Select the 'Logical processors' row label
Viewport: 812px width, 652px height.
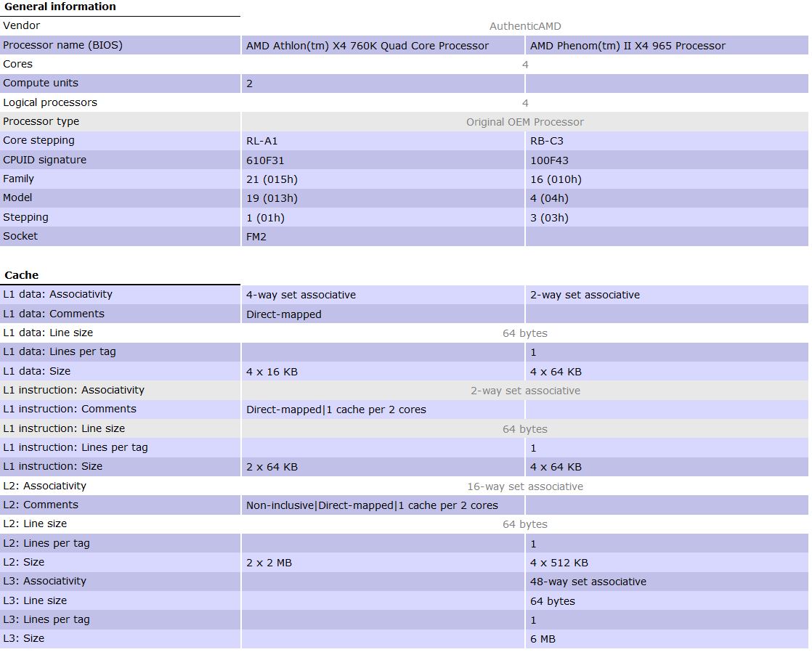pos(49,102)
